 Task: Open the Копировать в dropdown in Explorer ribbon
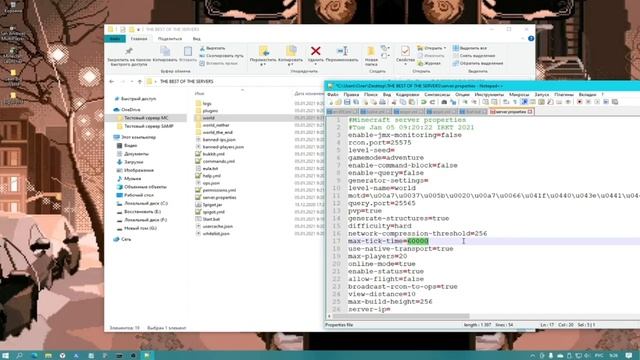290,62
